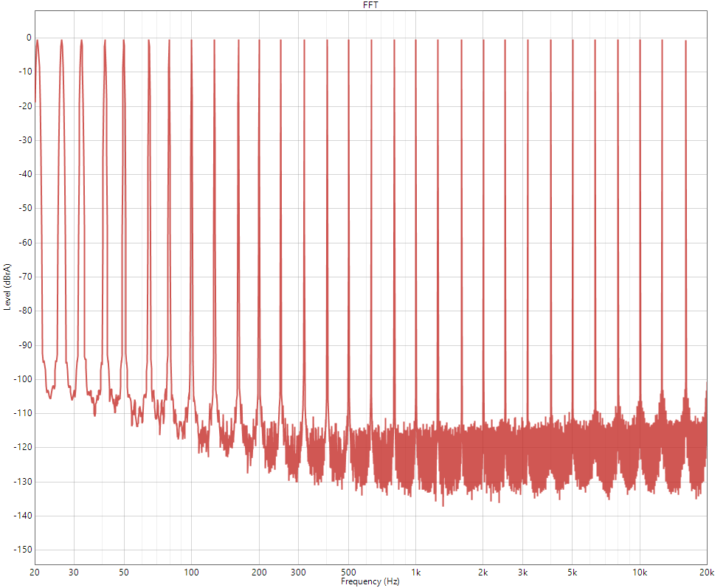Click the 3k tick label on frequency axis
The height and width of the screenshot is (588, 726).
[x=522, y=573]
